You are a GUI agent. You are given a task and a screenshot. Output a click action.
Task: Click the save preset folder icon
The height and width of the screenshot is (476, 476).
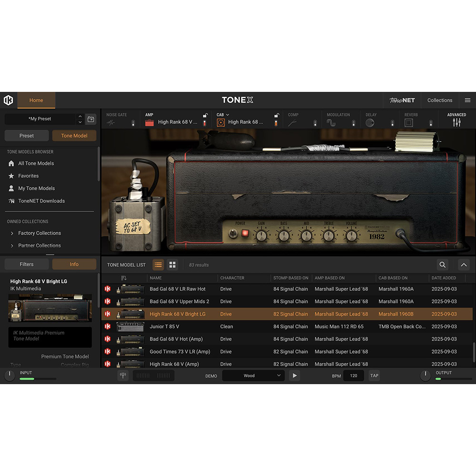(x=91, y=119)
